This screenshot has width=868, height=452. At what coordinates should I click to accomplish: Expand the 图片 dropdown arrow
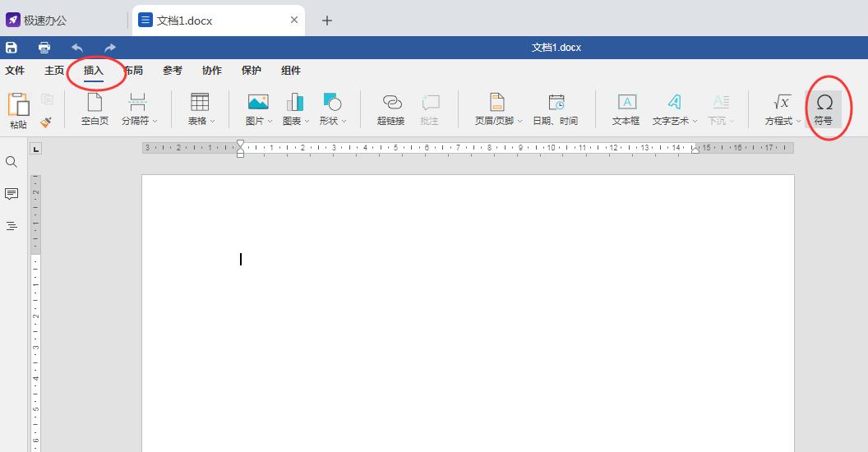pos(270,121)
